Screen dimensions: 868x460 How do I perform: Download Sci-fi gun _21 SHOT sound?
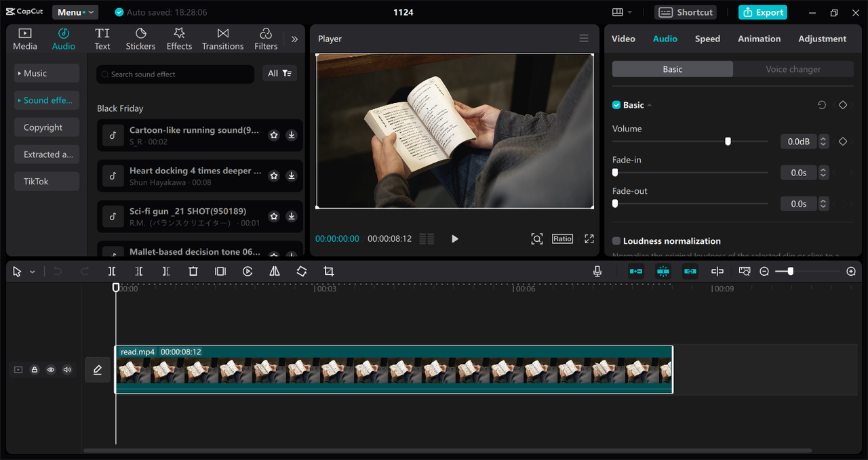click(x=292, y=217)
